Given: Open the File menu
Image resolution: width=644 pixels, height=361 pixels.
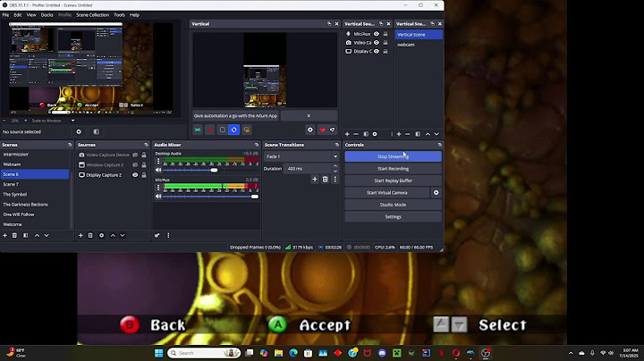Looking at the screenshot, I should click(x=5, y=15).
